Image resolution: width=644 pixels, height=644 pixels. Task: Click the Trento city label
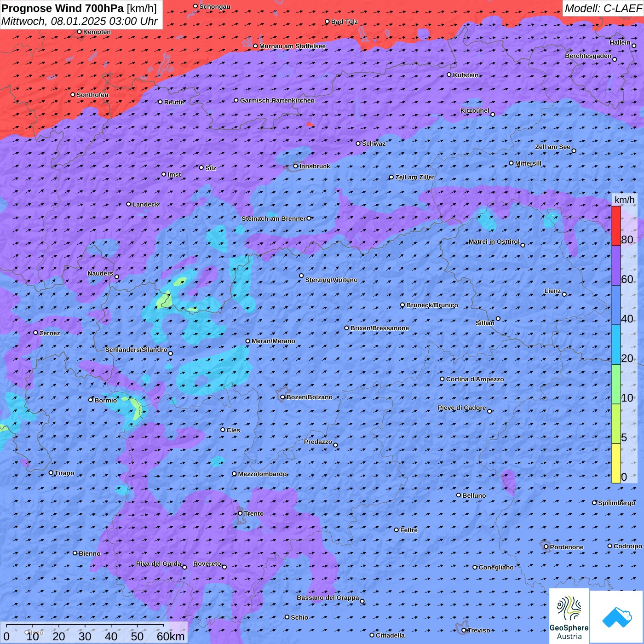(254, 513)
